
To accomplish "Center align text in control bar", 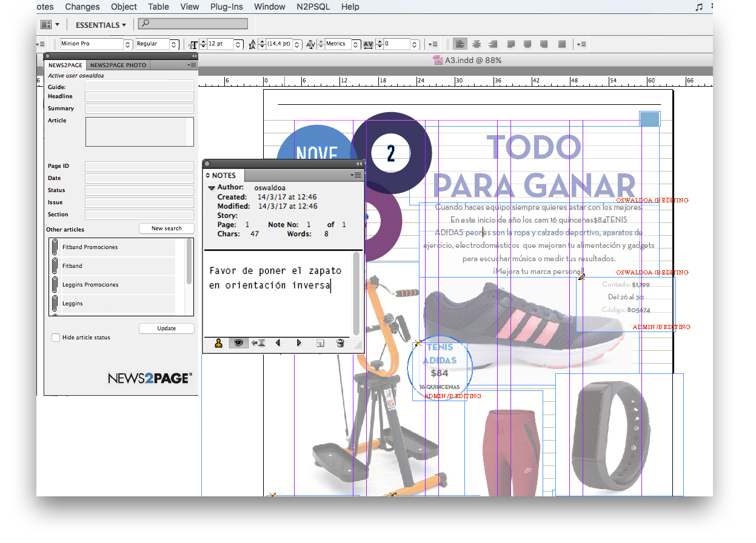I will click(477, 44).
